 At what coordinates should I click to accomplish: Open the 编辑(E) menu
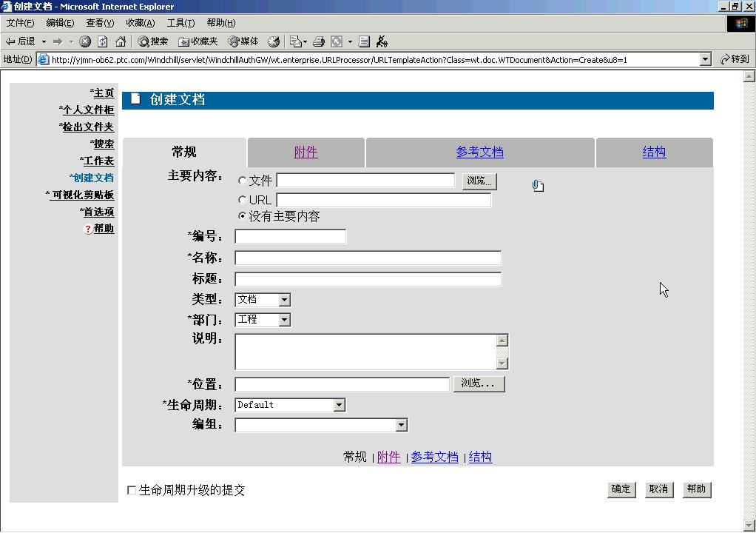(60, 23)
